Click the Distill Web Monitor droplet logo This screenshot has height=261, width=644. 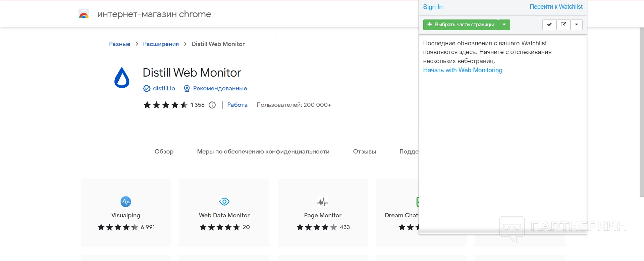pyautogui.click(x=122, y=78)
